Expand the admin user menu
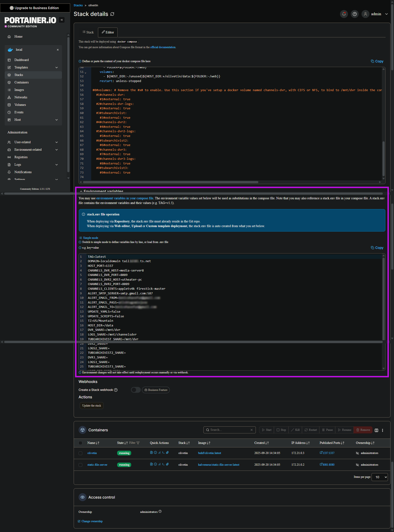The width and height of the screenshot is (394, 532). pos(386,14)
